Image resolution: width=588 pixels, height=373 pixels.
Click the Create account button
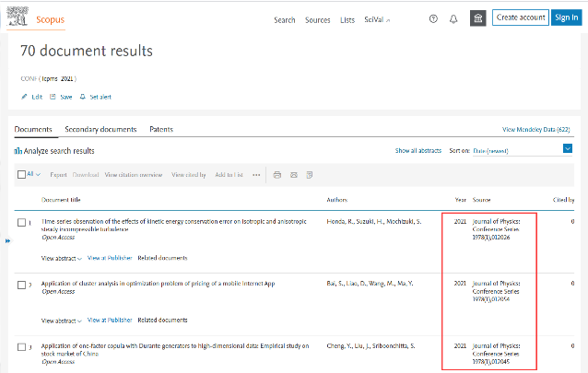click(x=521, y=17)
